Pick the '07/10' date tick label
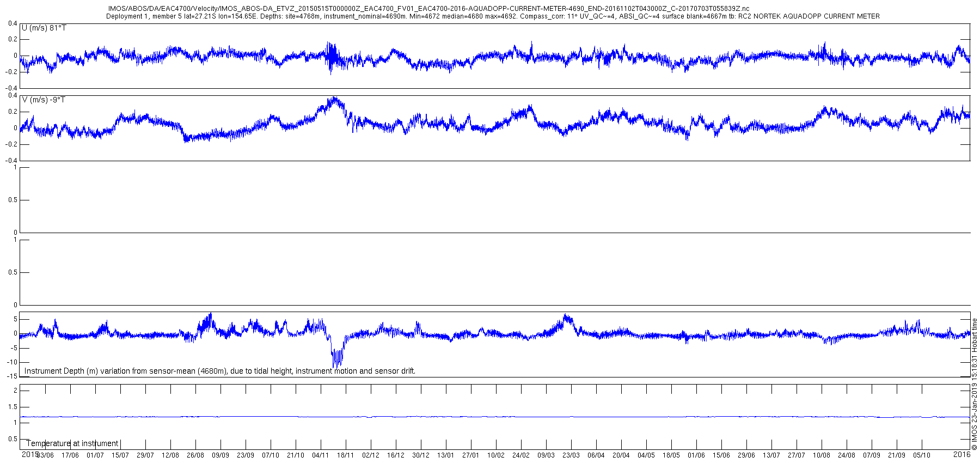This screenshot has width=980, height=463. [x=271, y=455]
